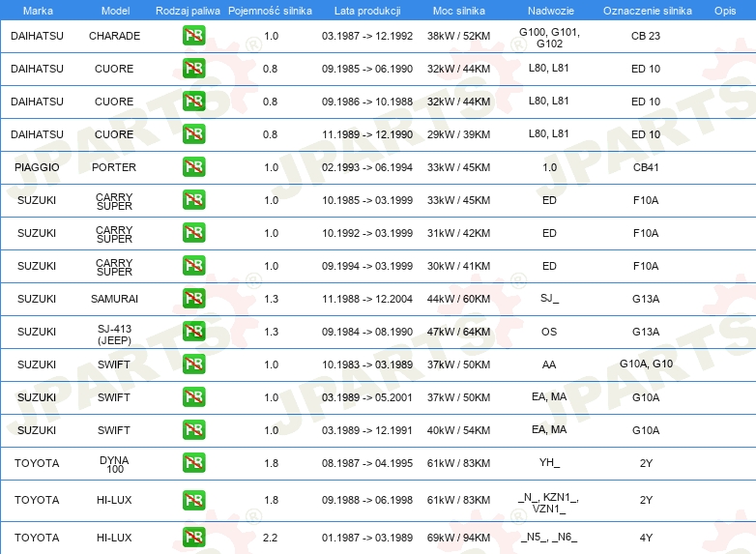The width and height of the screenshot is (756, 554).
Task: Click fuel icon in SUZUKI SAMURAI row
Action: pos(193,298)
